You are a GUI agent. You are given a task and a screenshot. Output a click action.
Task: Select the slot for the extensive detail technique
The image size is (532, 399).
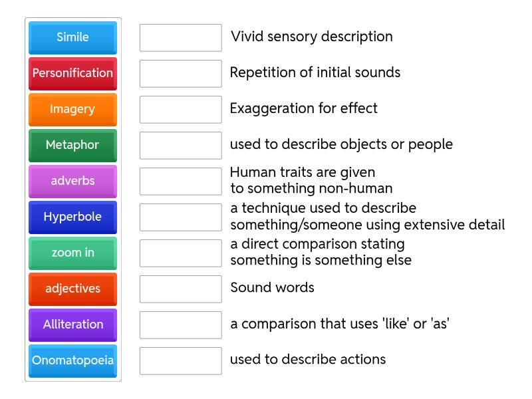[180, 217]
